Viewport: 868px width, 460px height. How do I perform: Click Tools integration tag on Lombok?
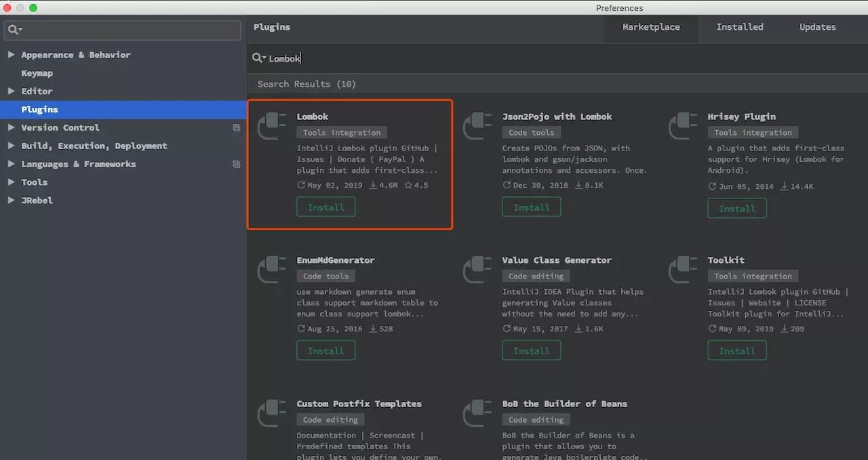click(x=342, y=133)
